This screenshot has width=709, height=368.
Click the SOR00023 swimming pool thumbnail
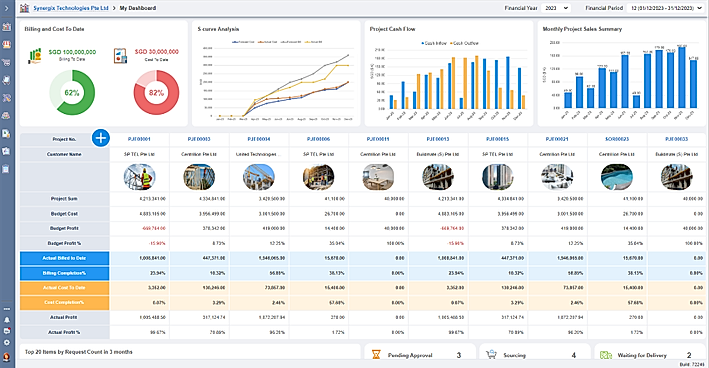click(x=617, y=177)
